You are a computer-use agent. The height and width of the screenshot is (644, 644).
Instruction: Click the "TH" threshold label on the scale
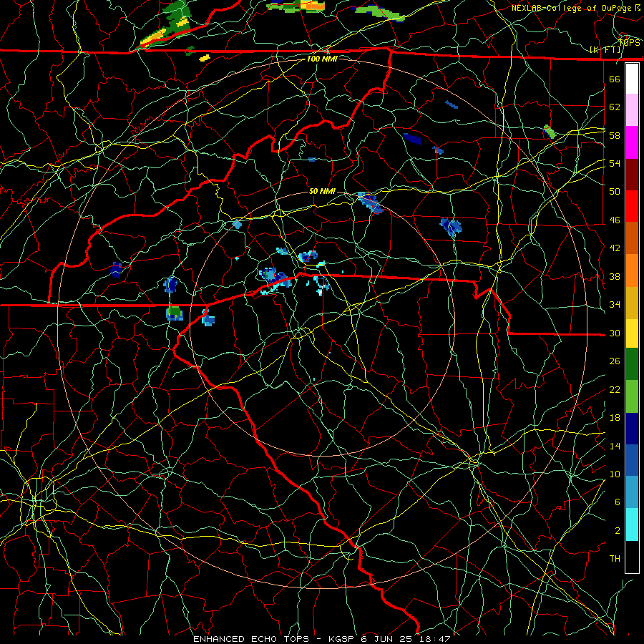[615, 559]
